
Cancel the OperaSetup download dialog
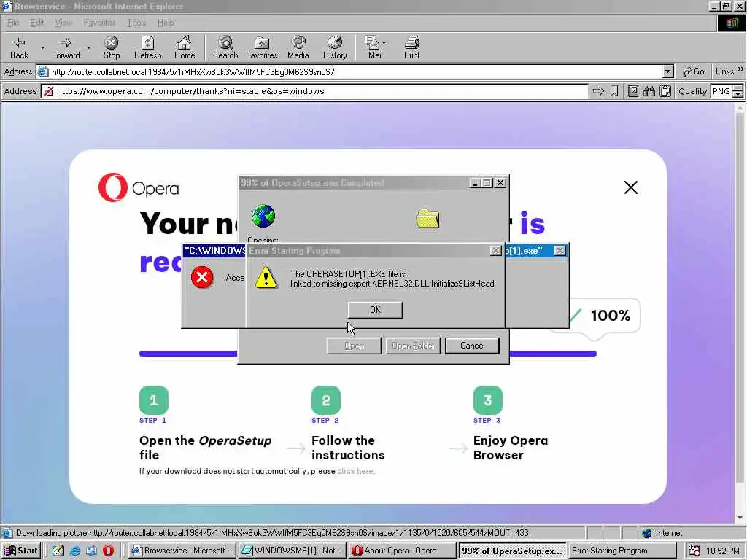(x=472, y=346)
